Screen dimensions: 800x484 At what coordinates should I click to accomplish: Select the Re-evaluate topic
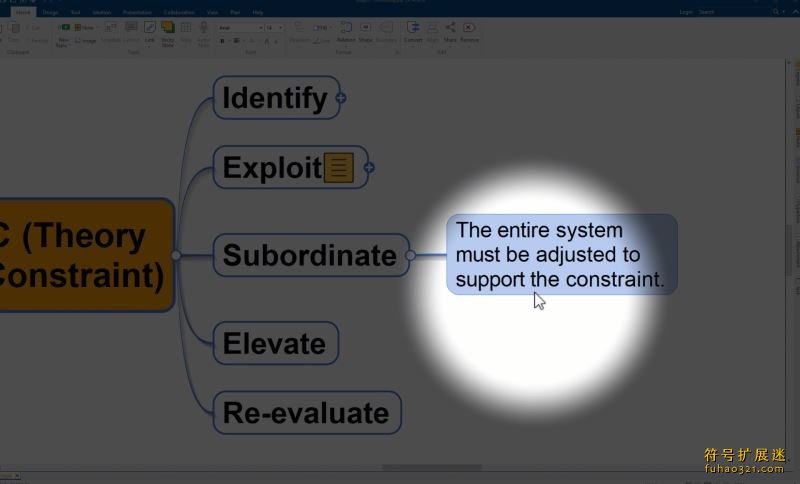coord(307,413)
